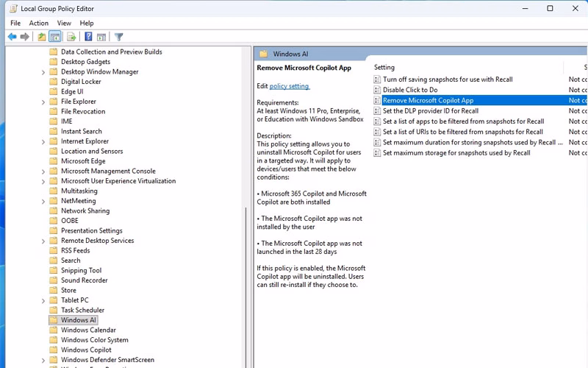The image size is (588, 368).
Task: Select the Windows AI tree folder
Action: [79, 320]
